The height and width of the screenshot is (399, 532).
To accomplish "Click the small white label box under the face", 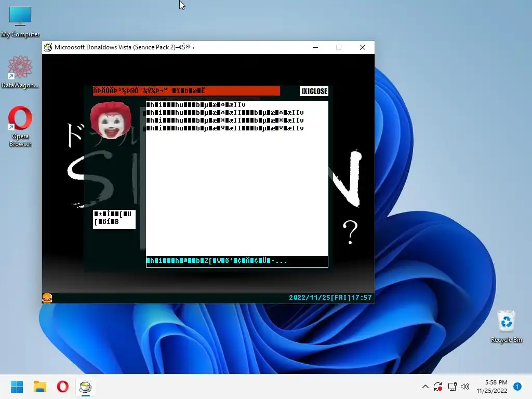I will 114,219.
